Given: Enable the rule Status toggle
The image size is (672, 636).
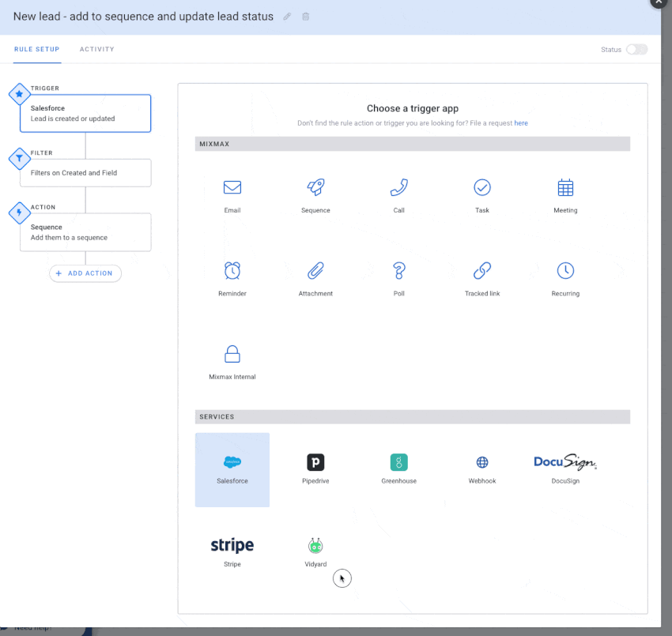Looking at the screenshot, I should 636,49.
